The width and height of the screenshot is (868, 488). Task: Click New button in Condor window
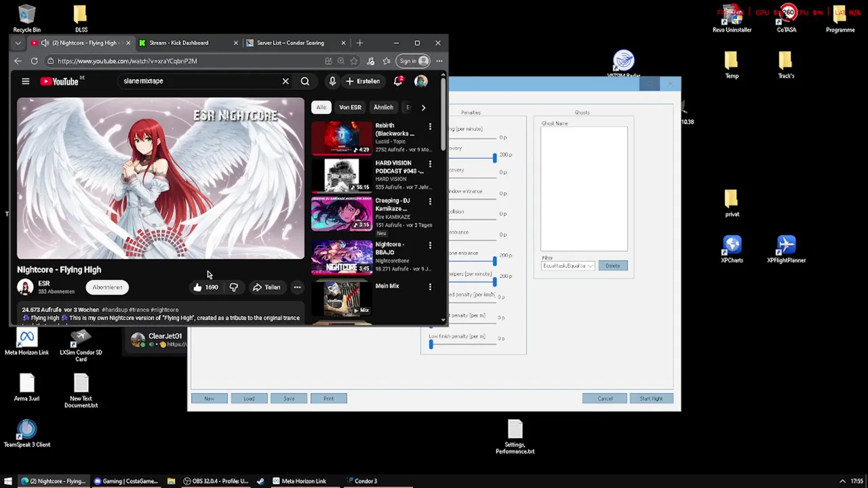click(x=209, y=399)
